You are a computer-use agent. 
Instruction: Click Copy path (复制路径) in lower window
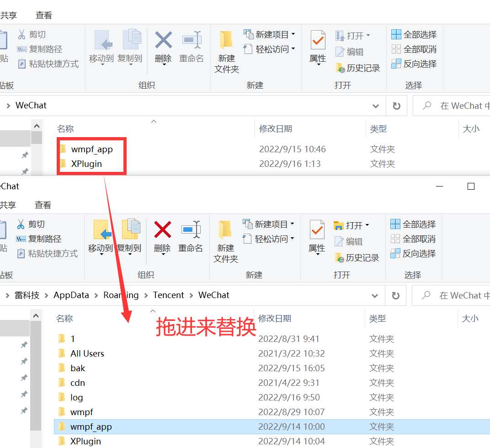[x=39, y=239]
